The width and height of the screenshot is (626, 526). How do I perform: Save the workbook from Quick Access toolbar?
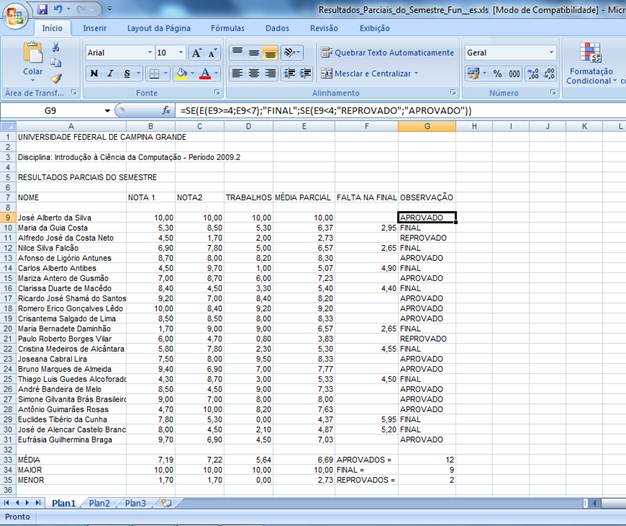[x=43, y=9]
